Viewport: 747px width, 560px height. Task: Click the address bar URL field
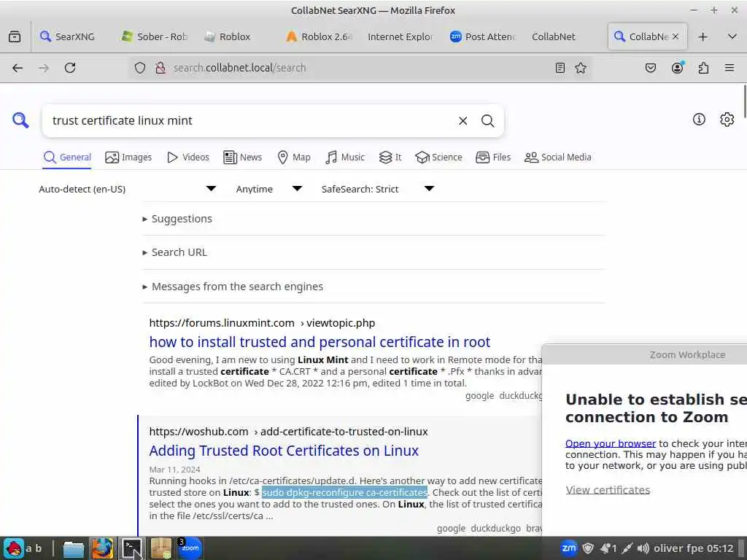click(361, 68)
